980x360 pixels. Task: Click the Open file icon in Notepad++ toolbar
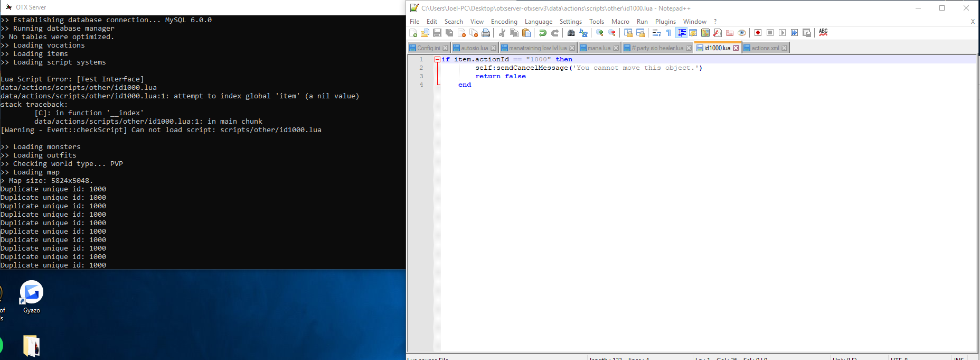[425, 33]
